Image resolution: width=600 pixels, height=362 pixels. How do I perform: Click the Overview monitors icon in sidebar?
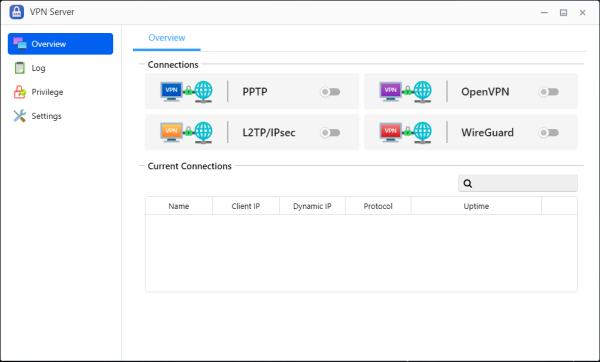tap(20, 44)
